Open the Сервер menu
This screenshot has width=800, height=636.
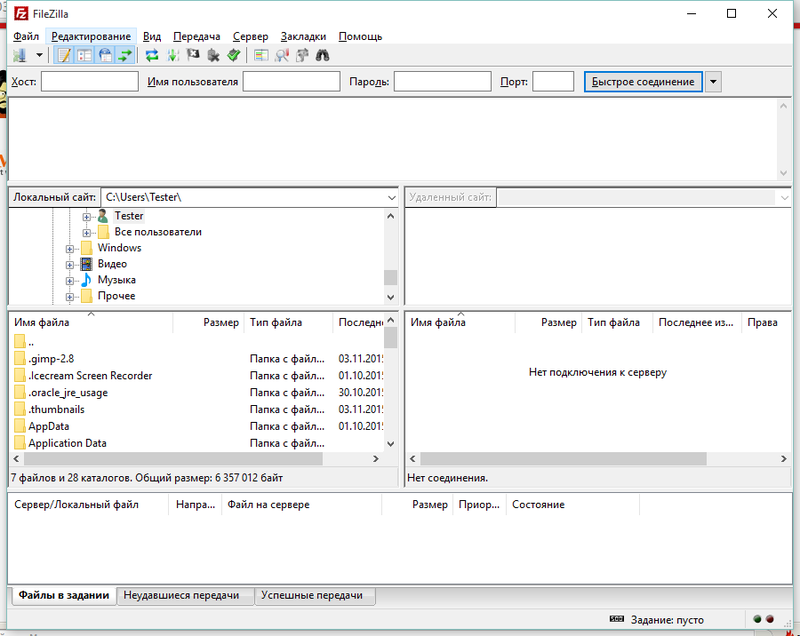(x=250, y=36)
